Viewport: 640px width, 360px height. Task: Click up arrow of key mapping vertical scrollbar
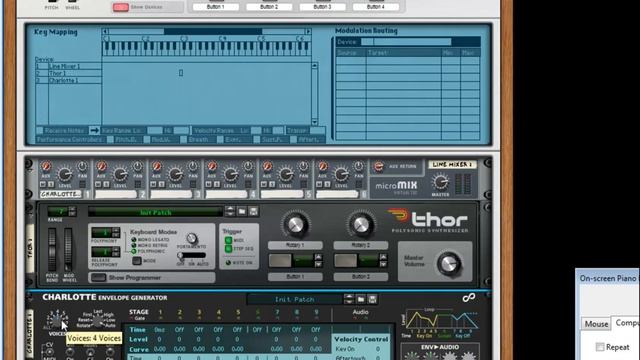point(314,65)
